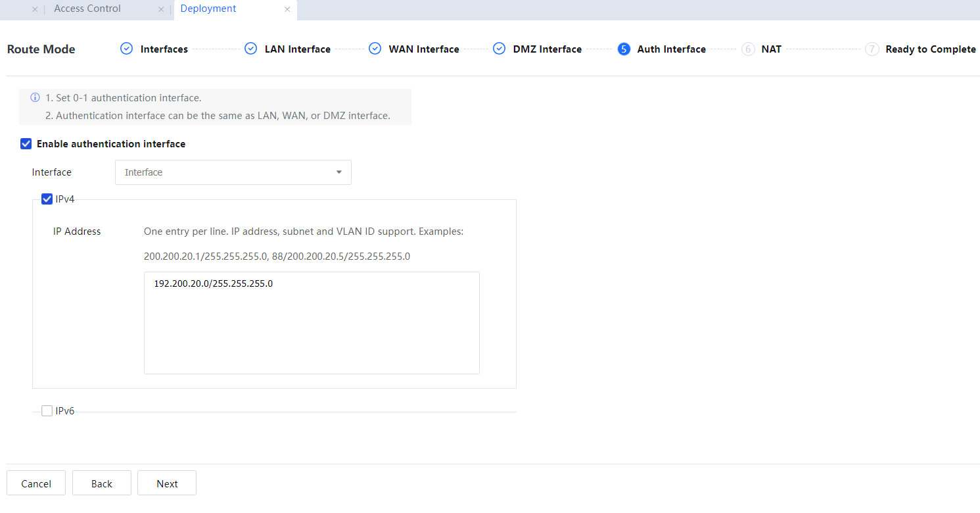Cancel the deployment wizard

click(x=36, y=483)
